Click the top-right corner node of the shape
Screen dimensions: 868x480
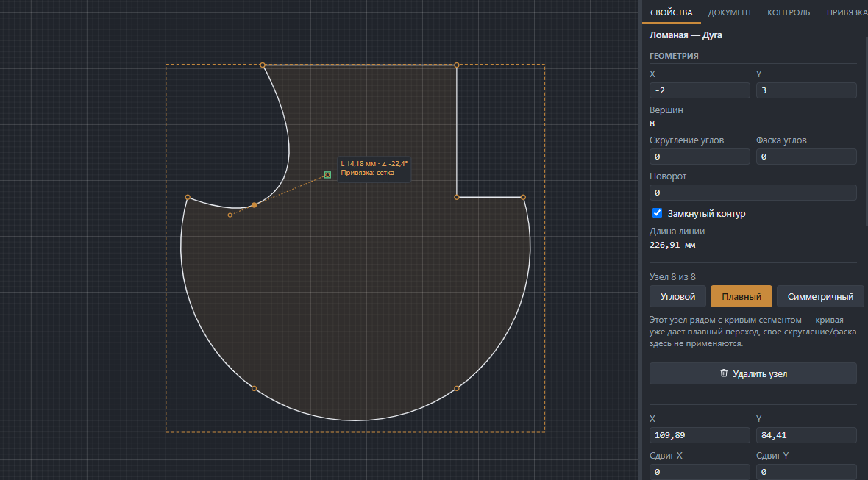(x=457, y=65)
